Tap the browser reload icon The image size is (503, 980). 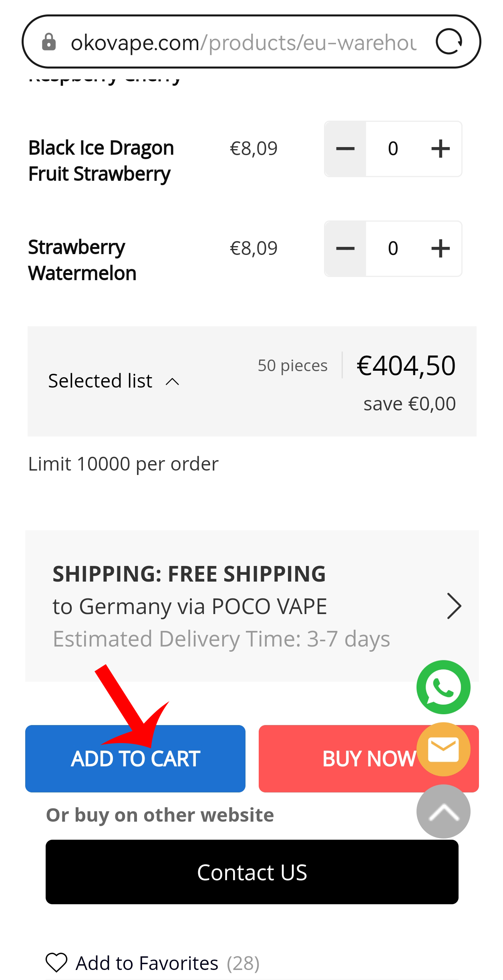click(449, 42)
